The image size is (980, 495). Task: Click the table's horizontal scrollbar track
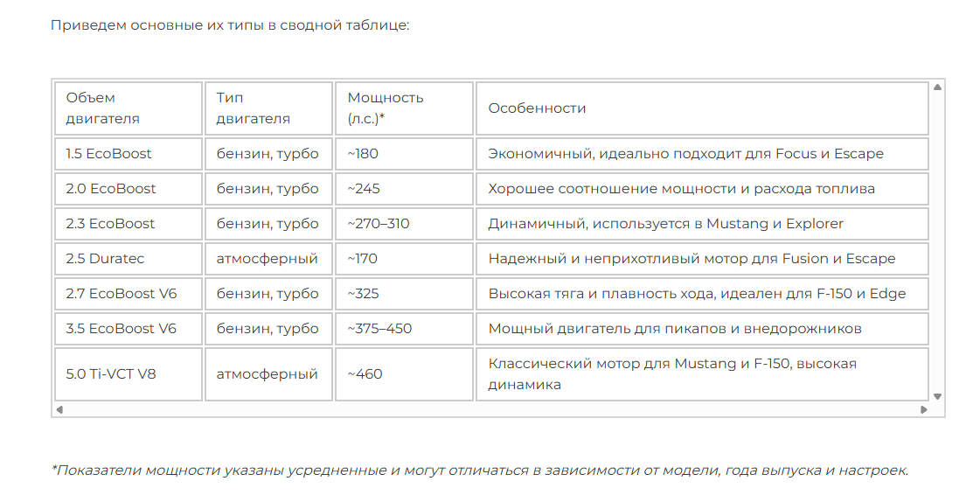pyautogui.click(x=491, y=409)
